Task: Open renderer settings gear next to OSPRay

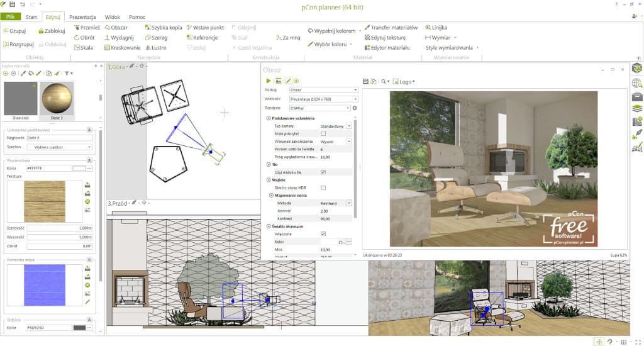Action: click(355, 108)
